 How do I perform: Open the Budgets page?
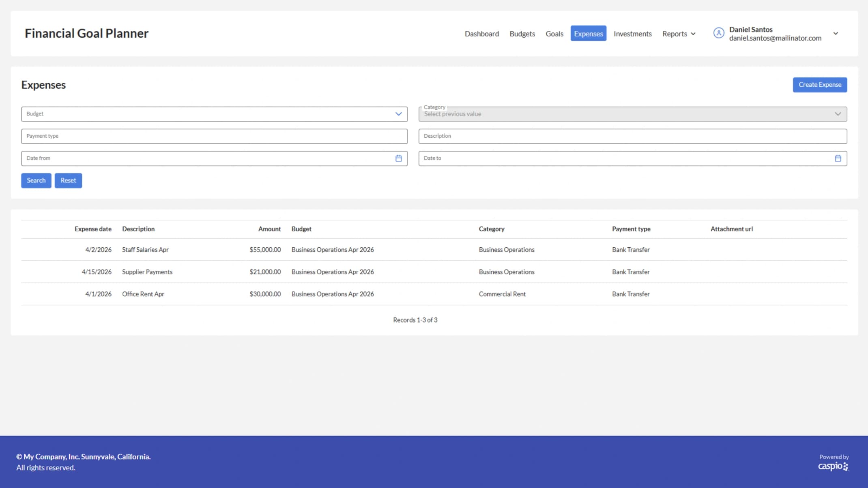point(522,34)
